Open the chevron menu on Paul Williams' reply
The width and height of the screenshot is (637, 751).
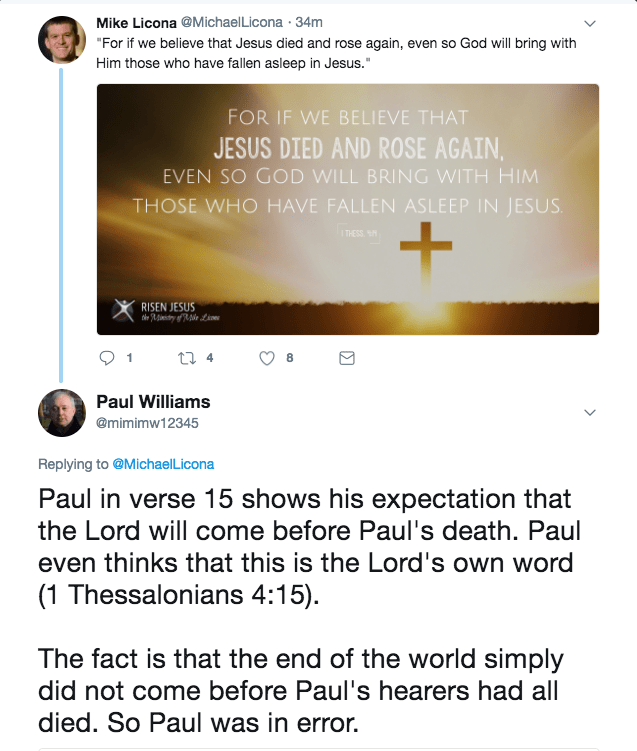coord(589,413)
